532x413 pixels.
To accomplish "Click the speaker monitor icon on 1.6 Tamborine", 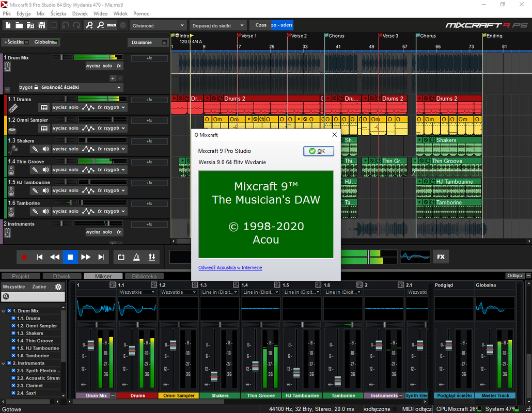I will tap(45, 211).
